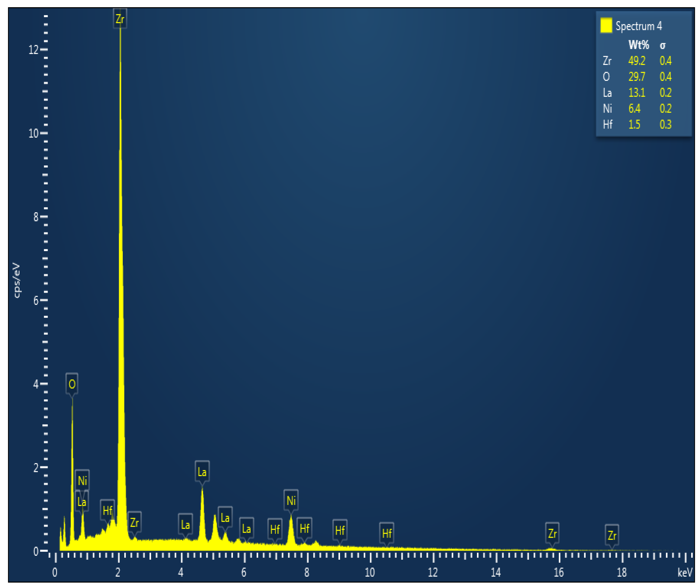Image resolution: width=700 pixels, height=588 pixels.
Task: Select the tallest Zr peak label
Action: 120,19
